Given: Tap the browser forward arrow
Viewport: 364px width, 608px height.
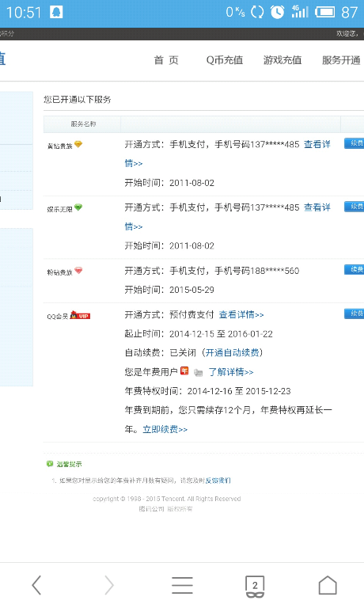Looking at the screenshot, I should [x=109, y=585].
